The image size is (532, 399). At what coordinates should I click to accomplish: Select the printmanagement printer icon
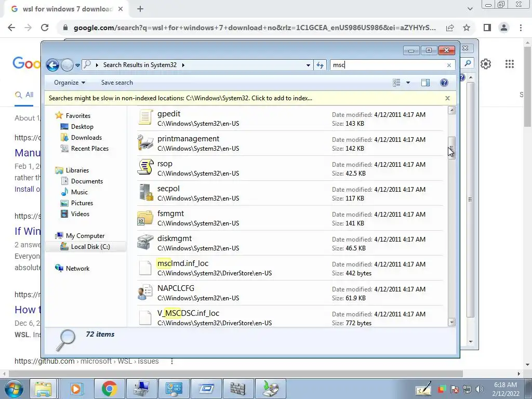pos(145,143)
